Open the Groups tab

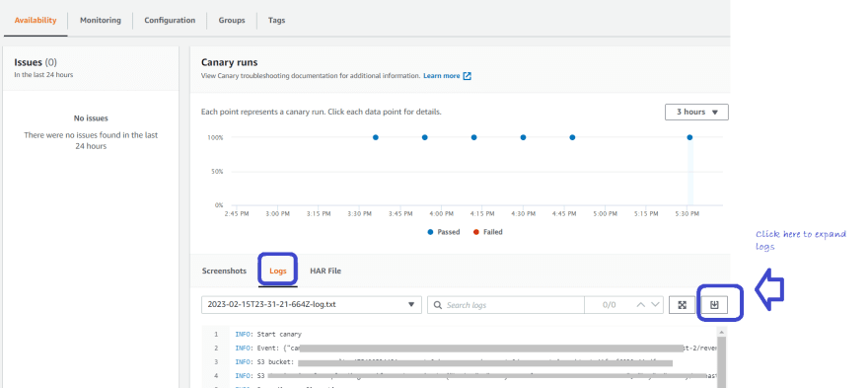(232, 21)
